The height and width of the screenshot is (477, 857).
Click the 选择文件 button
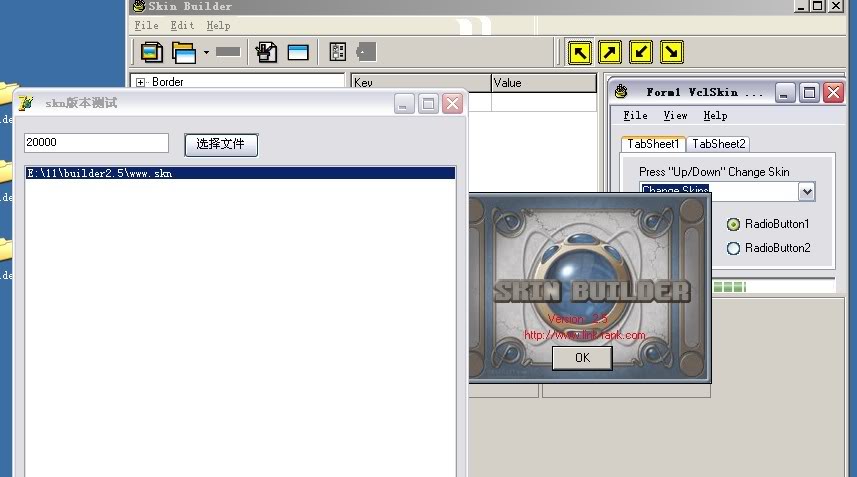[x=221, y=145]
